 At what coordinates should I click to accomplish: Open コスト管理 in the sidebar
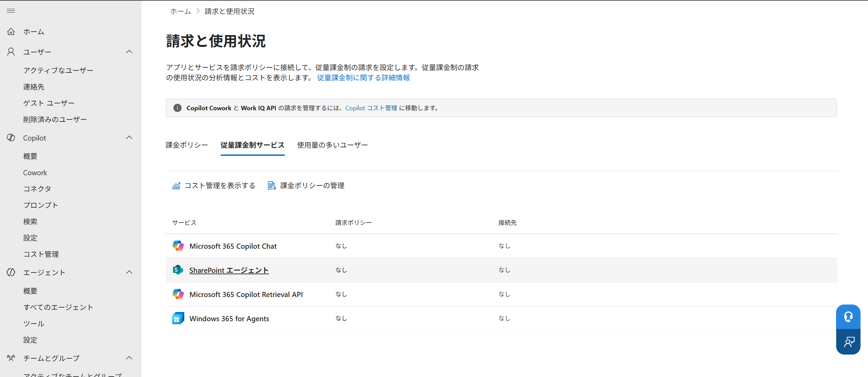[x=41, y=254]
